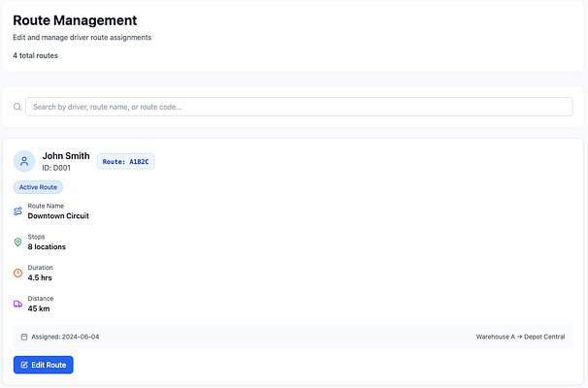Click the Route Name path icon

[x=18, y=211]
